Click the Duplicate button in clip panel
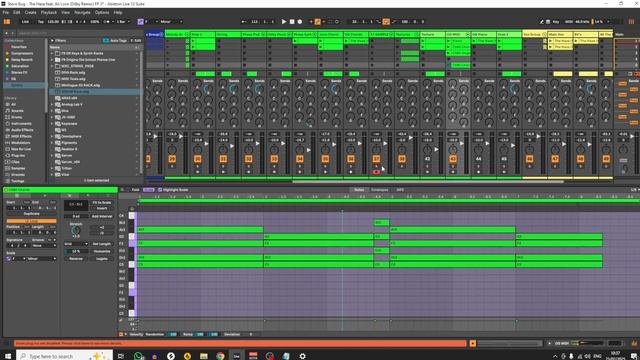 pos(31,213)
